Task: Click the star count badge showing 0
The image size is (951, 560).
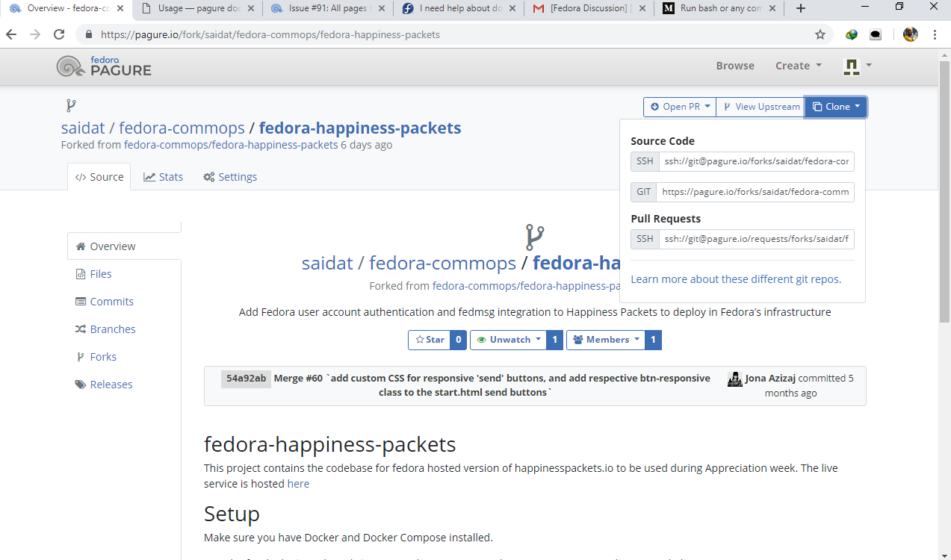Action: [459, 340]
